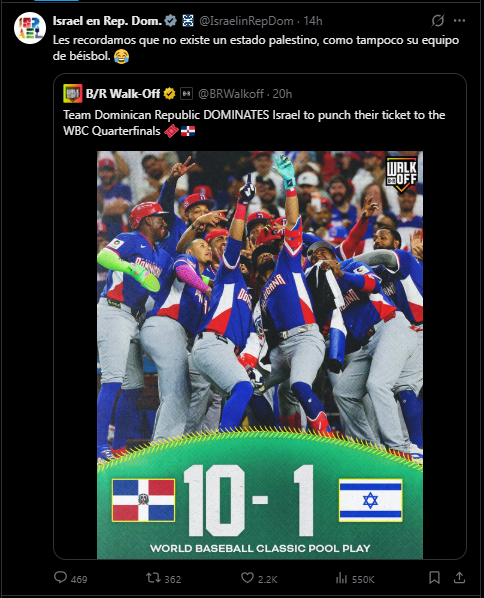The width and height of the screenshot is (484, 598).
Task: Open B/R Walk-Off avatar in quoted tweet
Action: point(73,93)
